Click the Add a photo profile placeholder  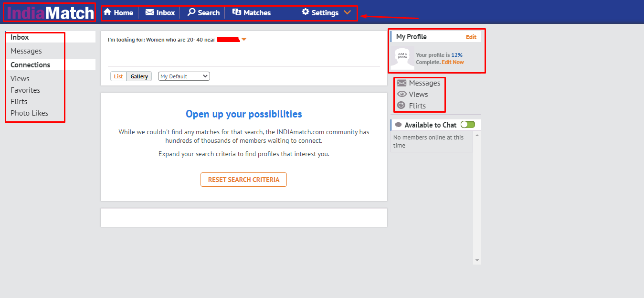click(x=402, y=58)
